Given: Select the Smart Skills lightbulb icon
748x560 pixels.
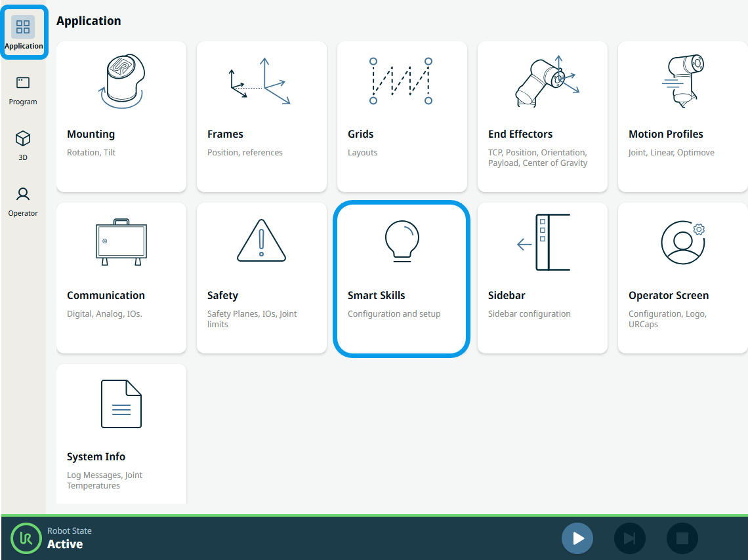Looking at the screenshot, I should [401, 241].
